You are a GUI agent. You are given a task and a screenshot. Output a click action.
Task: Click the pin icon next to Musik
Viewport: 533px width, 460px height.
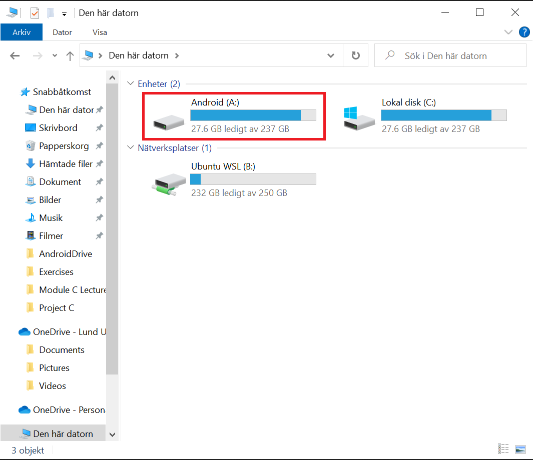pyautogui.click(x=99, y=218)
